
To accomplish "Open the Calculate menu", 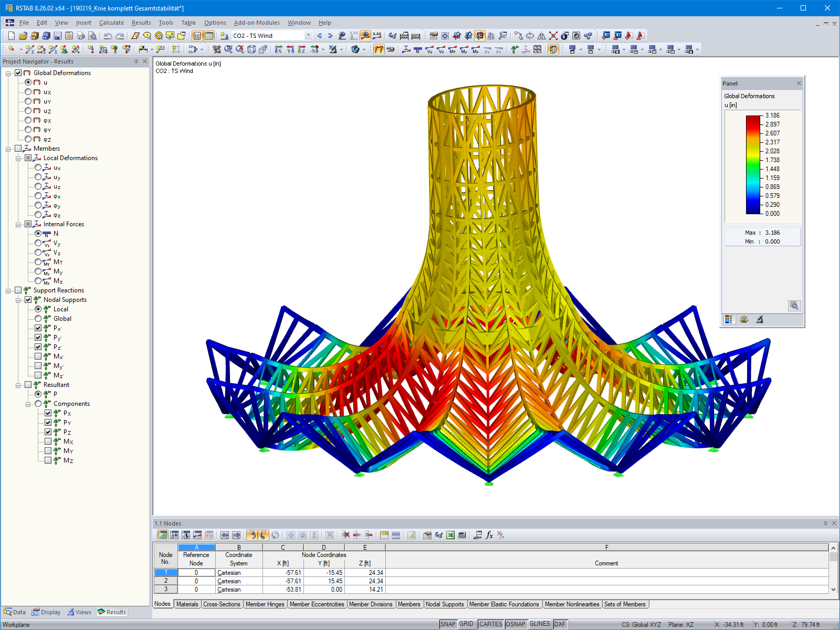I will coord(111,23).
